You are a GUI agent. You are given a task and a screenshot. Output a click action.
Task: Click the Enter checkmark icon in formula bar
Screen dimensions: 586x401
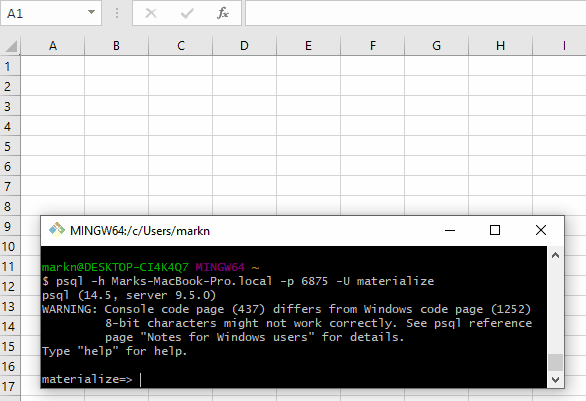(x=187, y=13)
